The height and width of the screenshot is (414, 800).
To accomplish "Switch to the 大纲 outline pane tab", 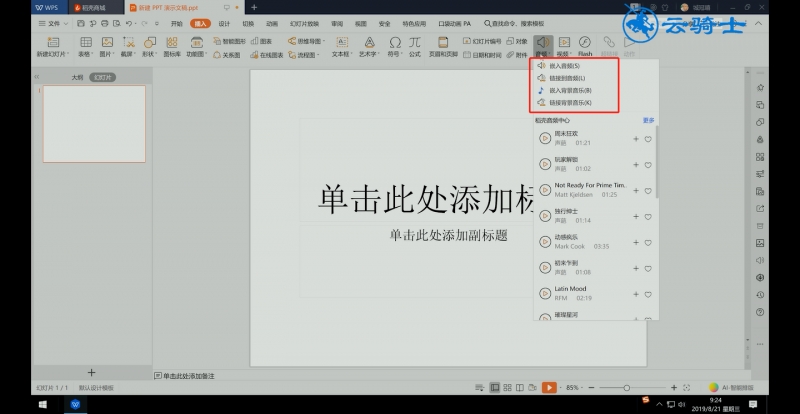I will (x=77, y=77).
